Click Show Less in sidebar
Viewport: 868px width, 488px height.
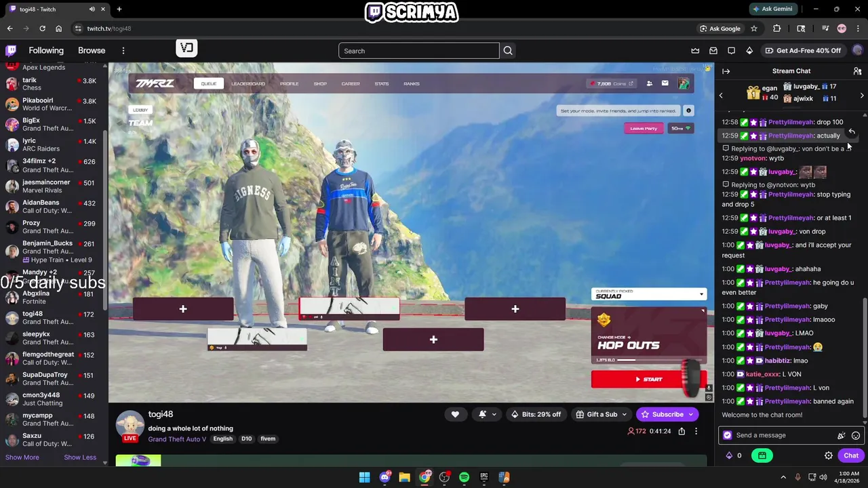pyautogui.click(x=80, y=457)
